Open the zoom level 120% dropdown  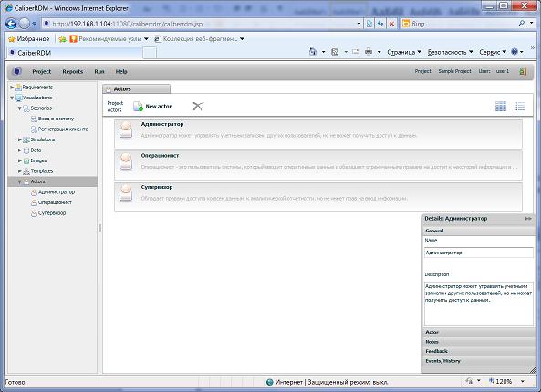(x=523, y=381)
